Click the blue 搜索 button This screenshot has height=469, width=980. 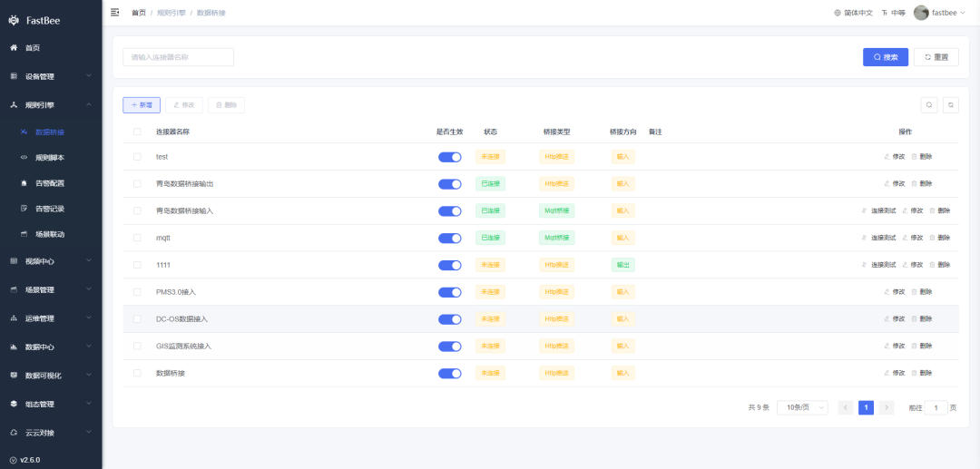(885, 57)
